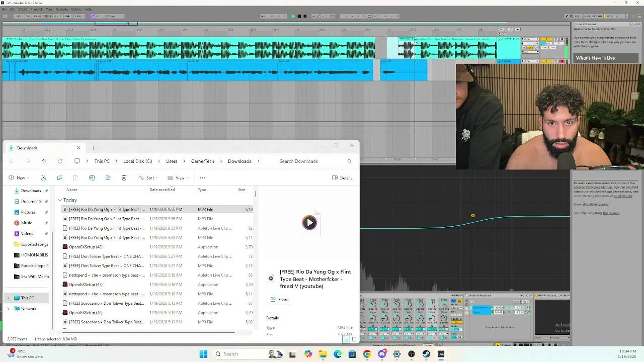Open Ableton Edit menu

(x=13, y=9)
